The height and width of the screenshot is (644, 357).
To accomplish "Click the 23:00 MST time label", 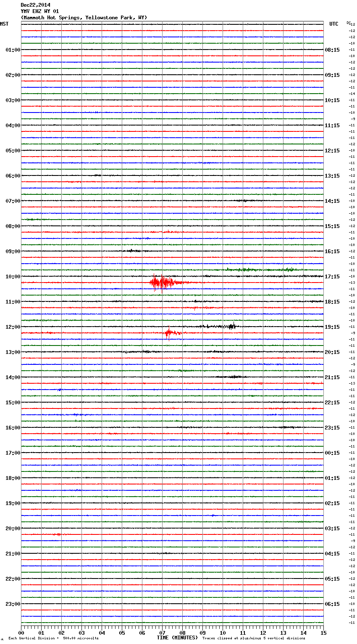I will [x=13, y=604].
